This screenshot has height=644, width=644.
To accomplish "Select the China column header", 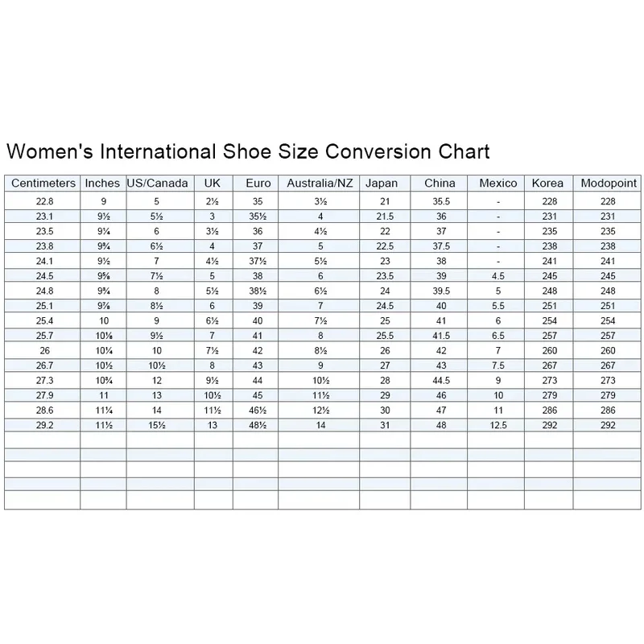I will [440, 183].
